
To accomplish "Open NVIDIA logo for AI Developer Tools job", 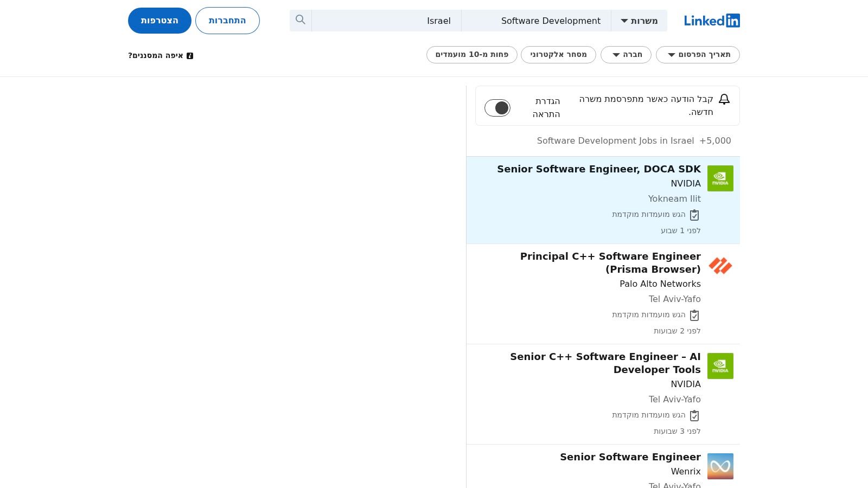I will pyautogui.click(x=720, y=366).
